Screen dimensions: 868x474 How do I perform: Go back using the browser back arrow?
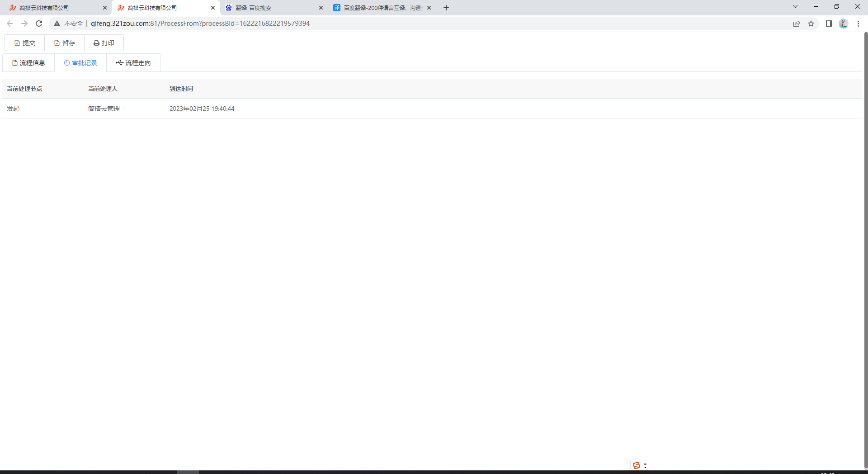click(10, 24)
